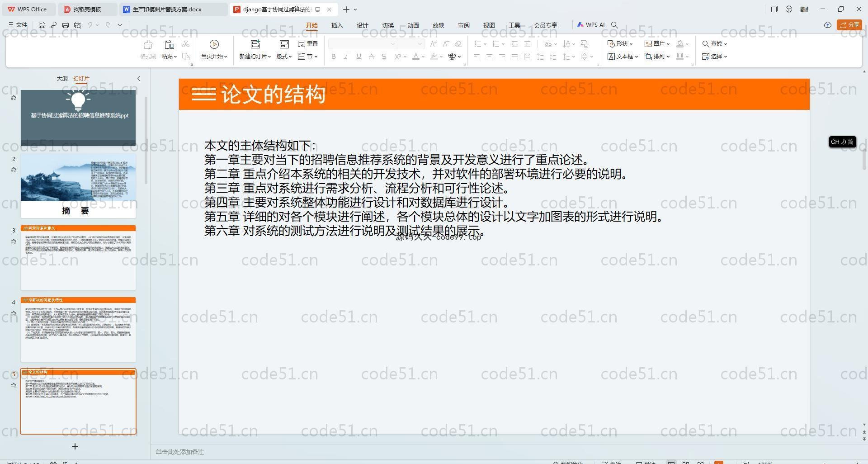Toggle Underline formatting
Image resolution: width=868 pixels, height=464 pixels.
(x=359, y=57)
